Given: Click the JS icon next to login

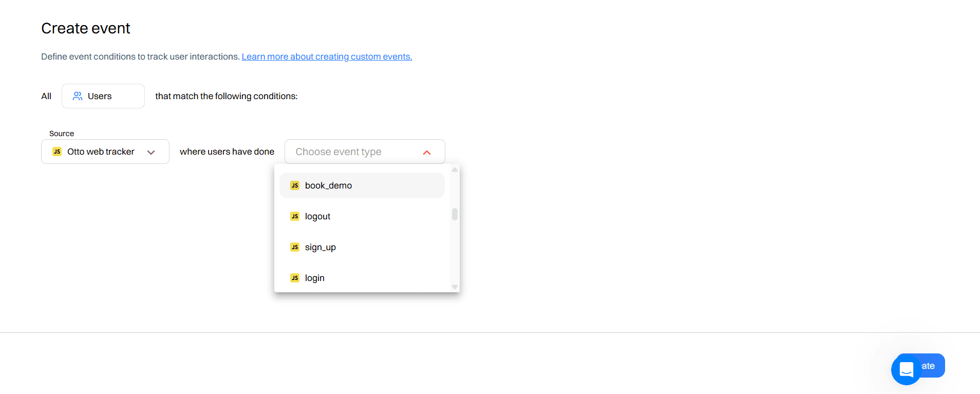Looking at the screenshot, I should click(295, 278).
